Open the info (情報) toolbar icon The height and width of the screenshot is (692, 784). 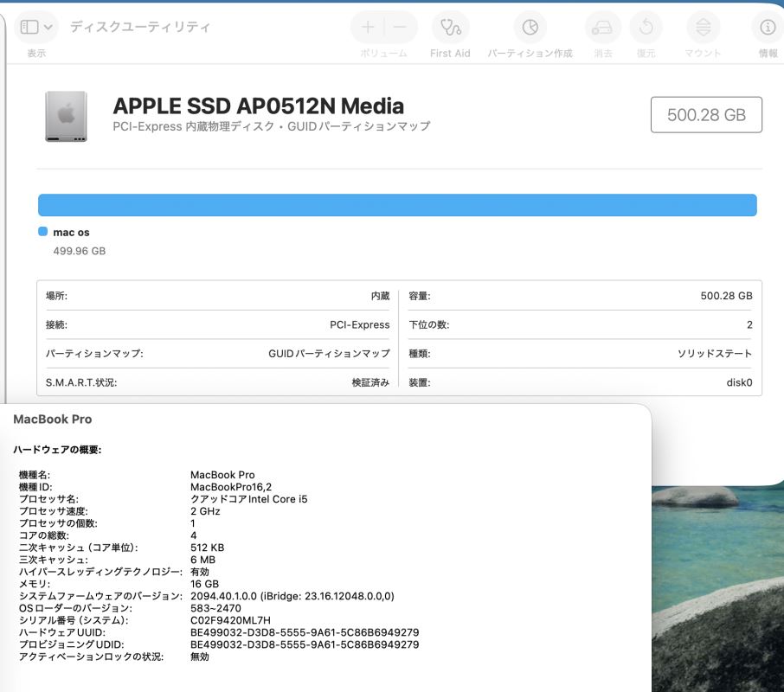tap(767, 27)
